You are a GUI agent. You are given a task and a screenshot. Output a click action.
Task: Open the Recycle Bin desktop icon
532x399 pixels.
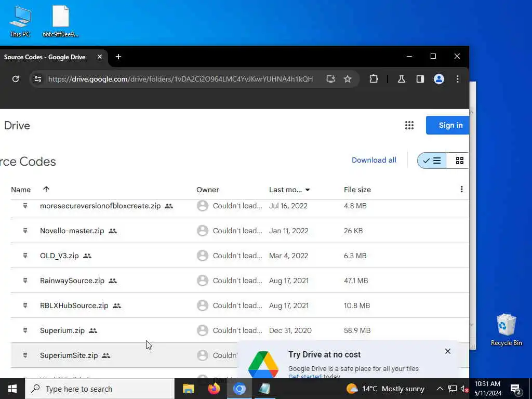click(506, 330)
